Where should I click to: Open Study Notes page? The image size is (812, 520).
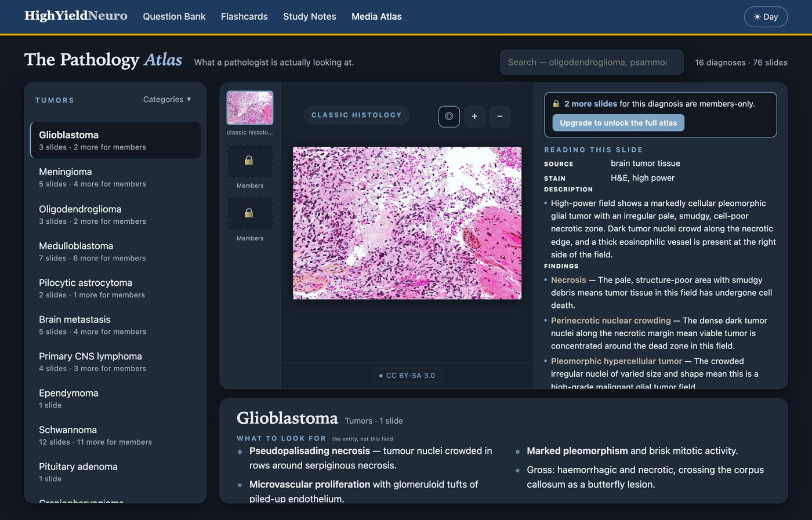pyautogui.click(x=310, y=17)
